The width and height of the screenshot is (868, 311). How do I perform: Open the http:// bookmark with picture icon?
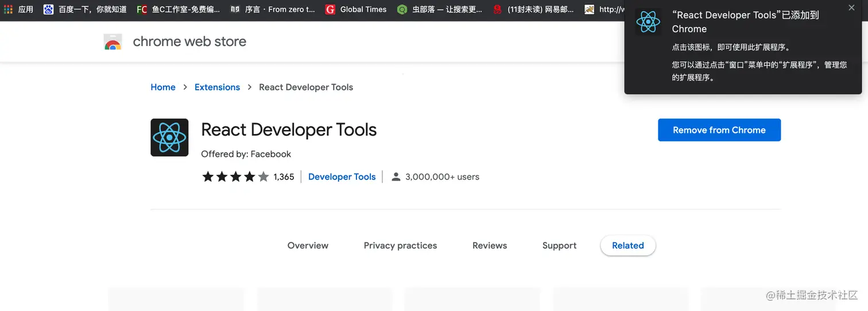pos(604,9)
